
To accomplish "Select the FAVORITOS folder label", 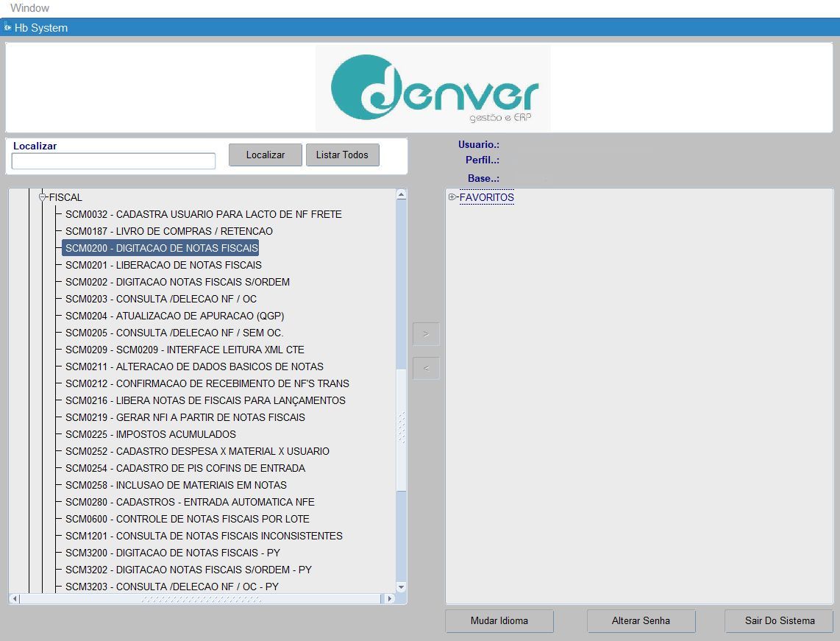I will 486,197.
